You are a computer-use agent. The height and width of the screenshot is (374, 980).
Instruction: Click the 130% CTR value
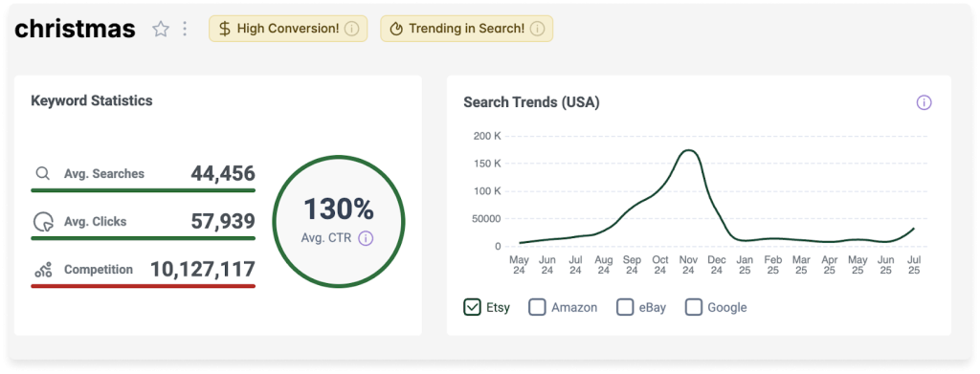(x=338, y=209)
